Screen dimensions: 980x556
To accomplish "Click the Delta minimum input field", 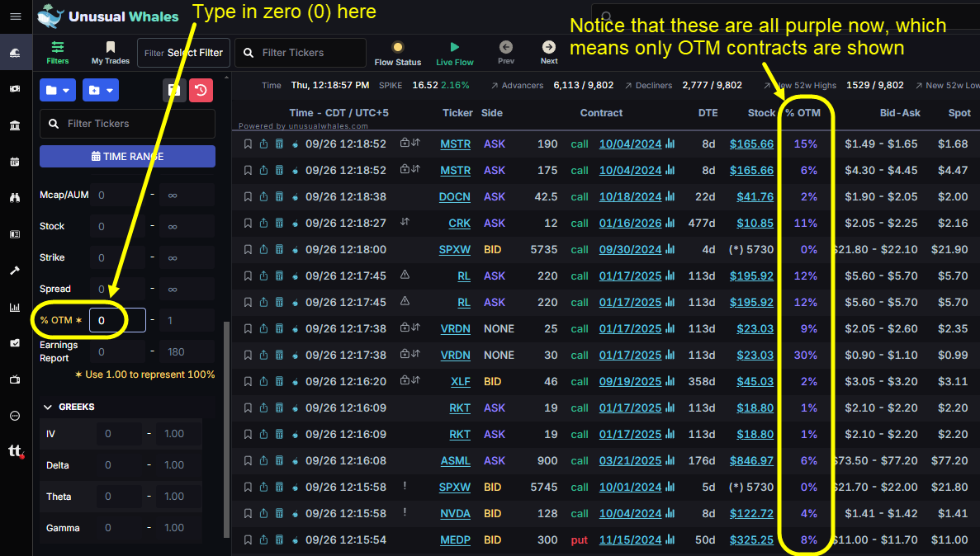I will 119,464.
